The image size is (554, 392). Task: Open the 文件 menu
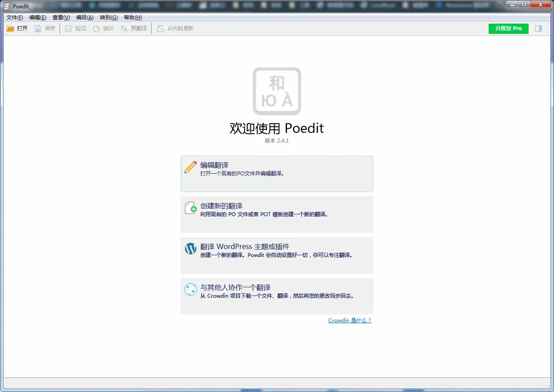click(x=14, y=18)
